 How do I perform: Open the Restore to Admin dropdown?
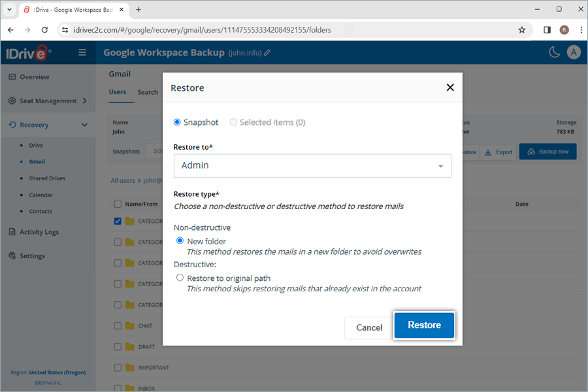[312, 166]
